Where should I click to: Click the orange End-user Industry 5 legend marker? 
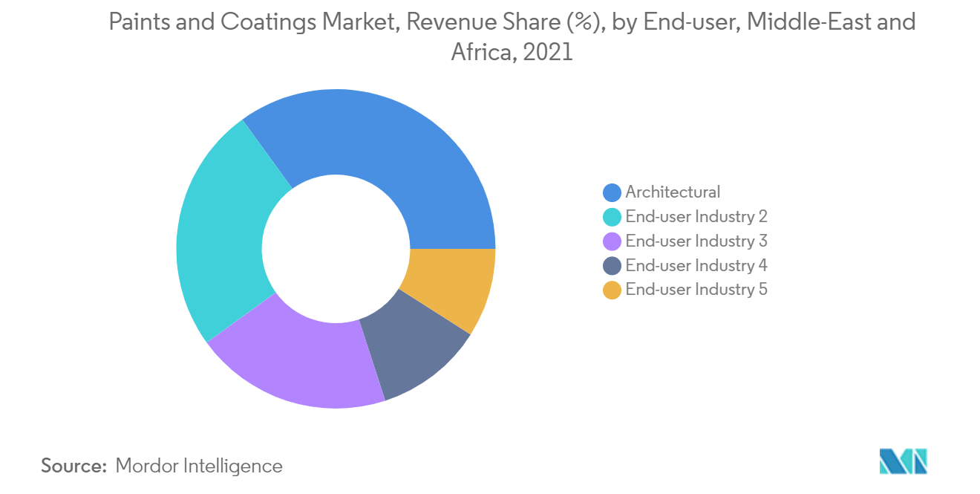[610, 290]
